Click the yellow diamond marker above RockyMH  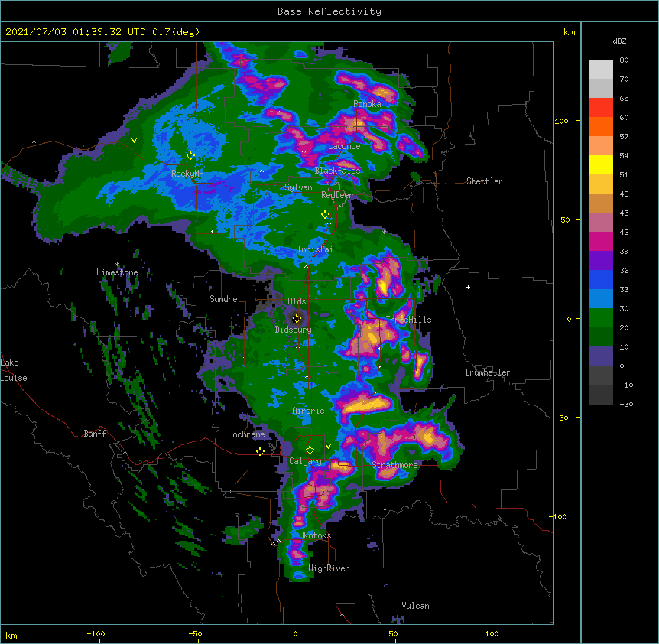pos(190,156)
